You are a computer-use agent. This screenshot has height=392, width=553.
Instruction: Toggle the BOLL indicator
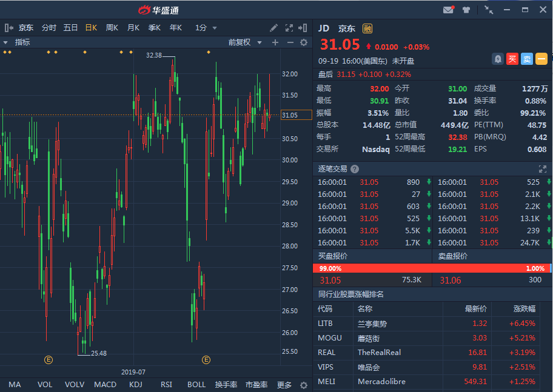coord(196,385)
